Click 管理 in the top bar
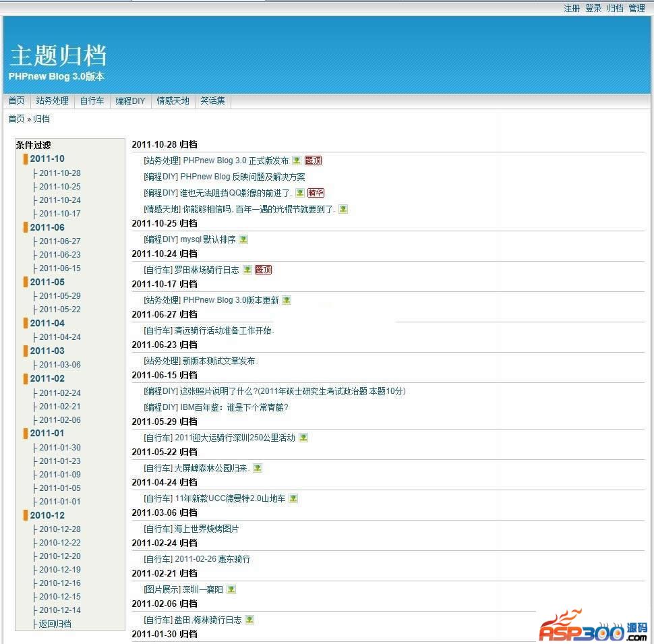Image resolution: width=654 pixels, height=644 pixels. point(637,8)
